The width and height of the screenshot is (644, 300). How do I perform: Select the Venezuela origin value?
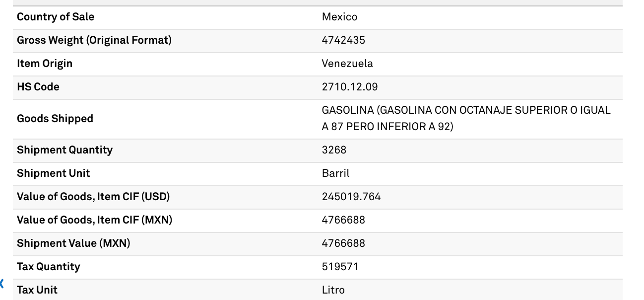click(347, 64)
